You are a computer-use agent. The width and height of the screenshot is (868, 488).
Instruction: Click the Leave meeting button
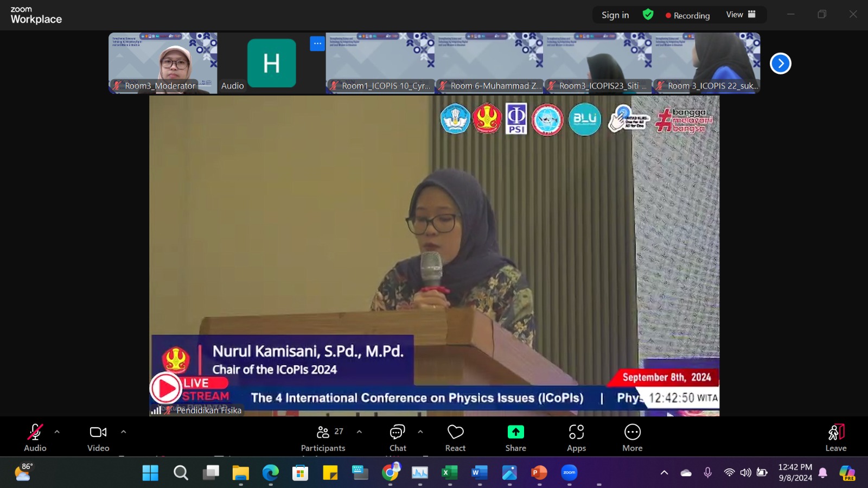click(x=836, y=438)
